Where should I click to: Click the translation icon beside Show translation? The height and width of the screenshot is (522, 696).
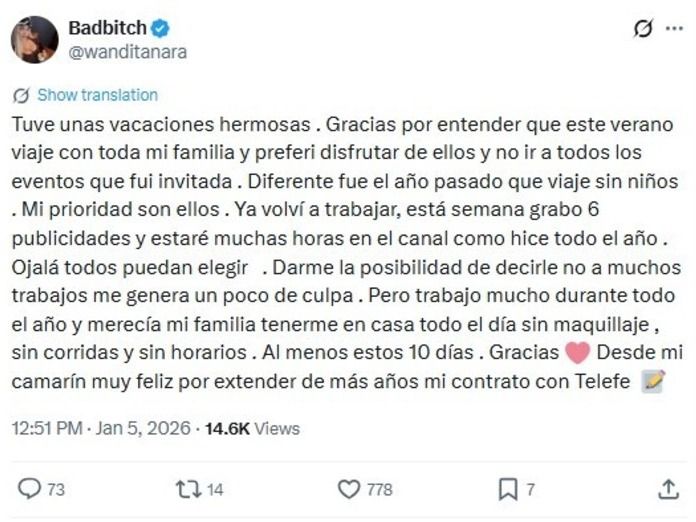pyautogui.click(x=21, y=96)
